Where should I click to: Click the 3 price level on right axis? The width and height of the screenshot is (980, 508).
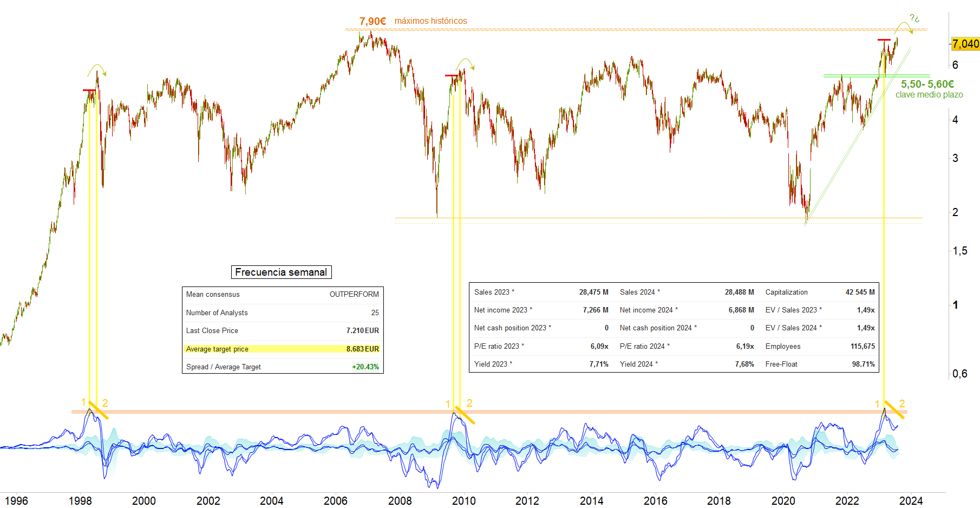point(955,158)
